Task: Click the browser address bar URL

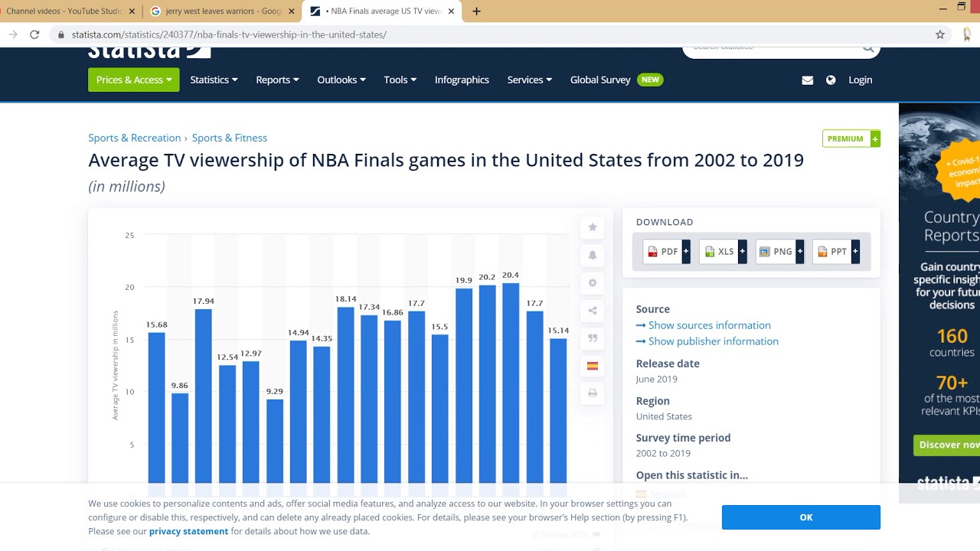Action: (229, 34)
